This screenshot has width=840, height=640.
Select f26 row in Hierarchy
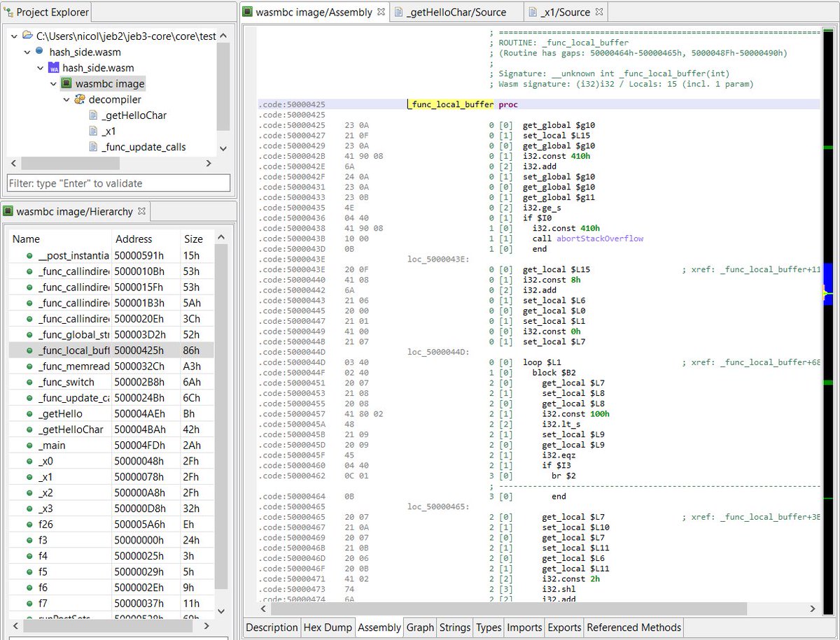pos(112,524)
